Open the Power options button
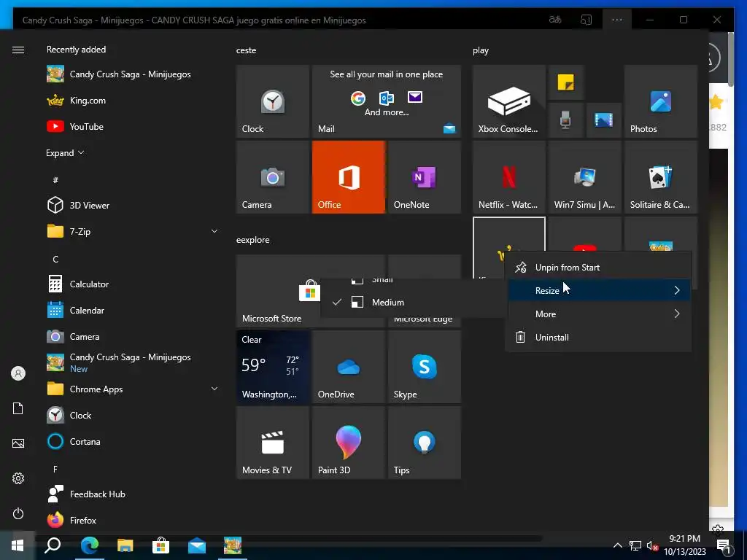747x560 pixels. (18, 513)
